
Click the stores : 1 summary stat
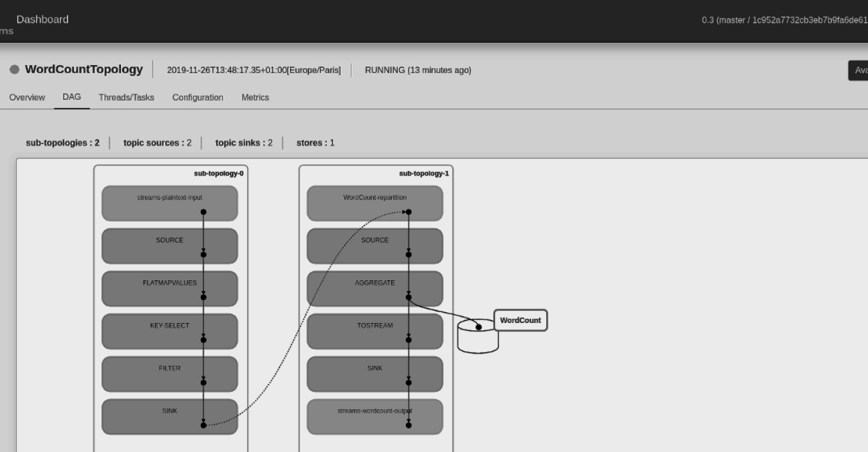[315, 143]
